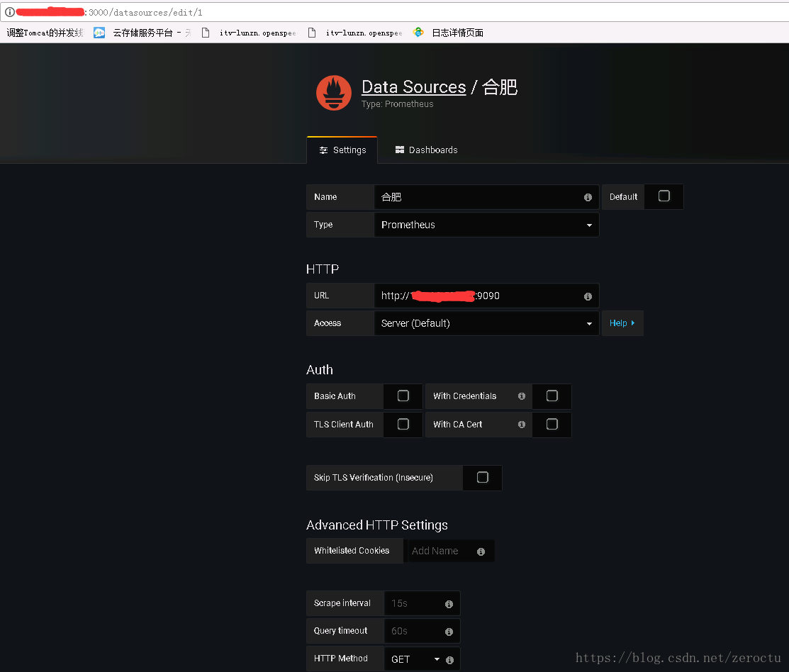Image resolution: width=789 pixels, height=672 pixels.
Task: Expand the Access Help link
Action: pos(622,323)
